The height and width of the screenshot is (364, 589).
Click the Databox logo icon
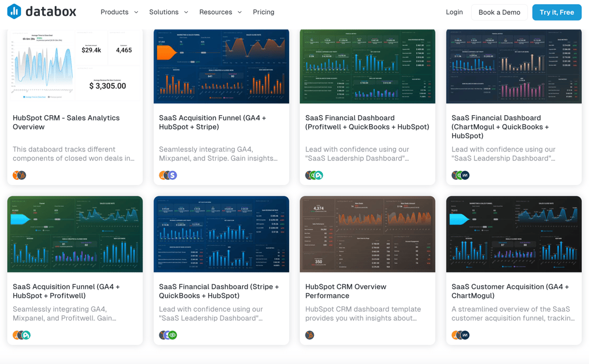pyautogui.click(x=14, y=11)
